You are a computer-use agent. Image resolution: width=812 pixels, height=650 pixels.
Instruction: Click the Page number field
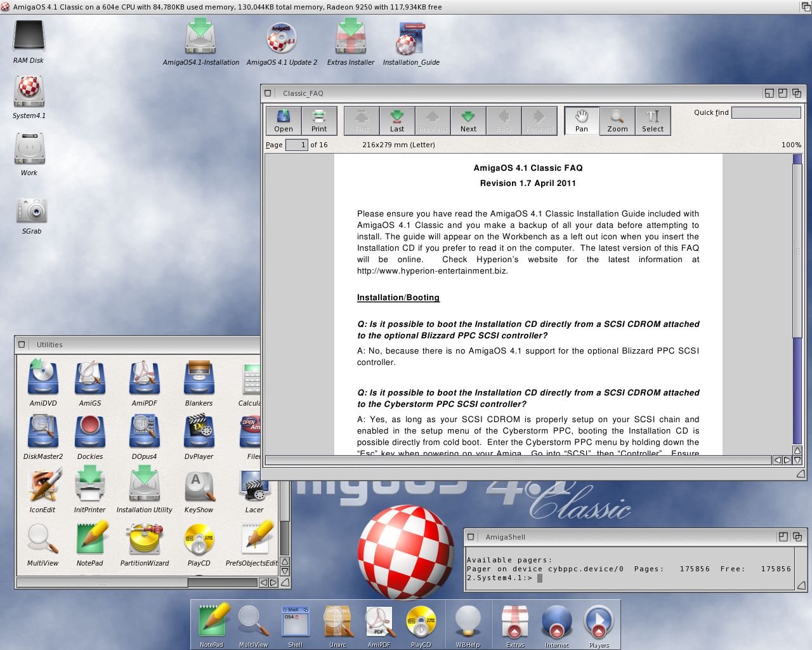[296, 145]
